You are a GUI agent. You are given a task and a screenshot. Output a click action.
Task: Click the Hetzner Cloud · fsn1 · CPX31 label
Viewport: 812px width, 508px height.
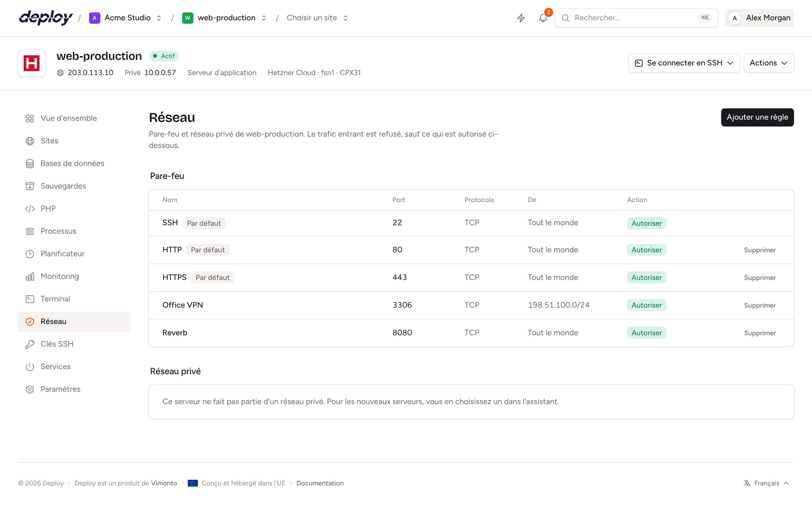tap(314, 73)
